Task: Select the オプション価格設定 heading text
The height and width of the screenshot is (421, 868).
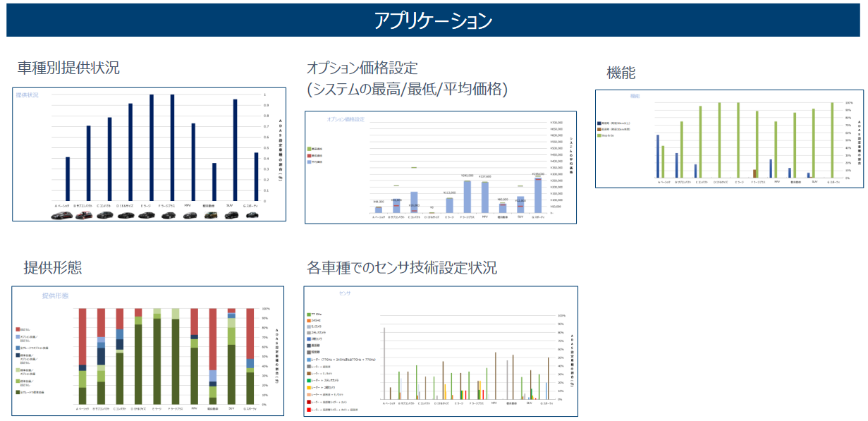Action: pos(362,68)
